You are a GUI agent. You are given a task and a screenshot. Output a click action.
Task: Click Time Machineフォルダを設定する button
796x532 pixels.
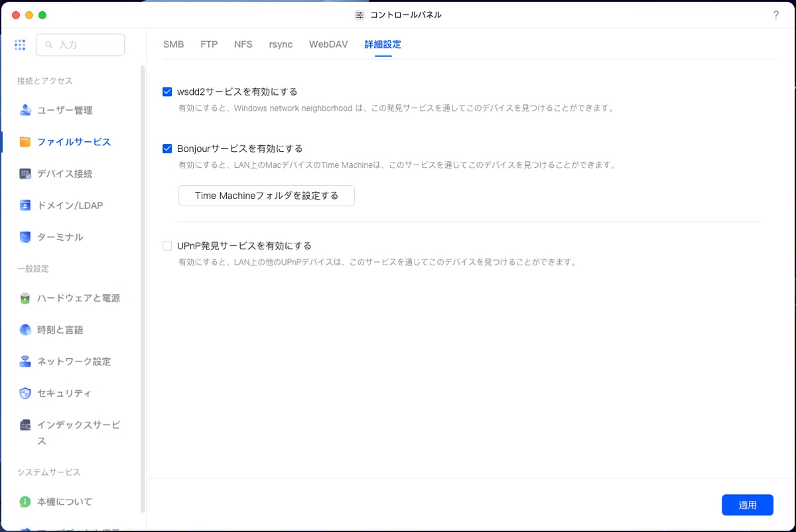(x=267, y=196)
